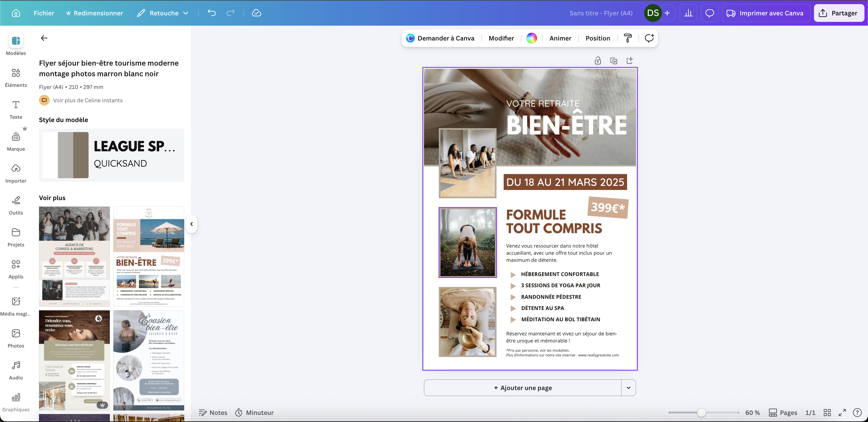Click the copy style paint roller icon
Image resolution: width=868 pixels, height=422 pixels.
point(628,38)
